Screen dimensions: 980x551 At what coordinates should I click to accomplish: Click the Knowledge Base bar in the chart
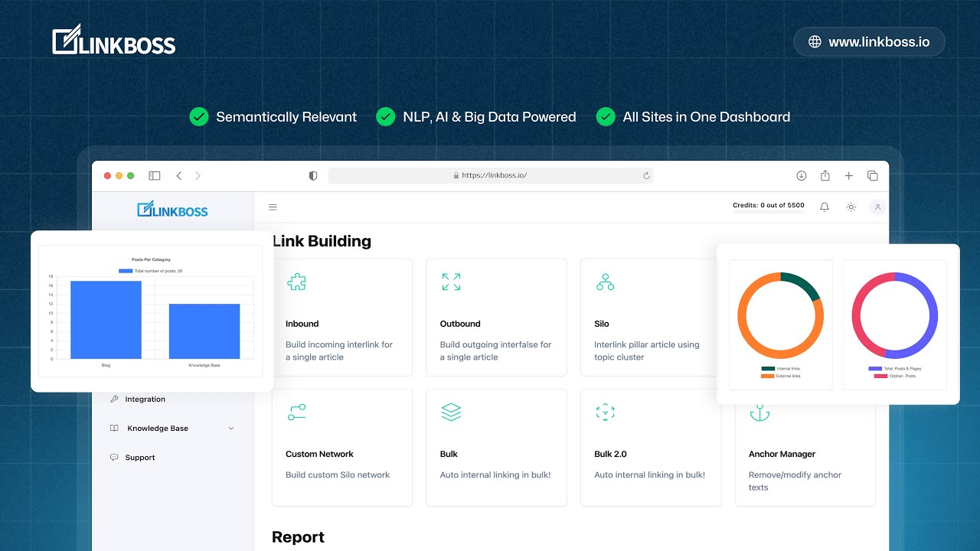(204, 331)
